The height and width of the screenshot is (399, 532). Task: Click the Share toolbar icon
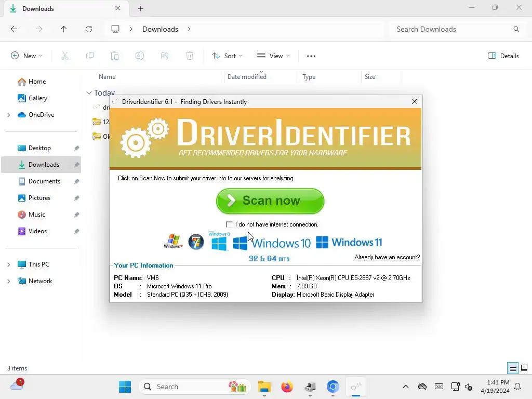point(165,56)
